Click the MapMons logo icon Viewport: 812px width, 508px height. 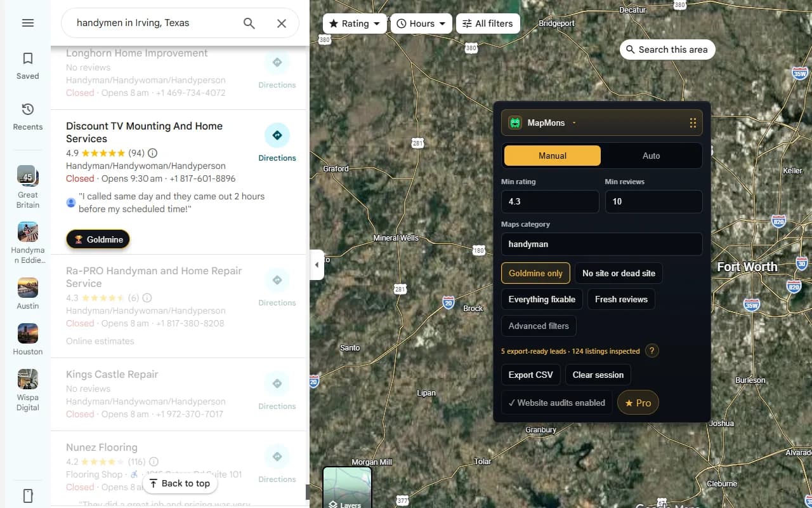point(515,123)
